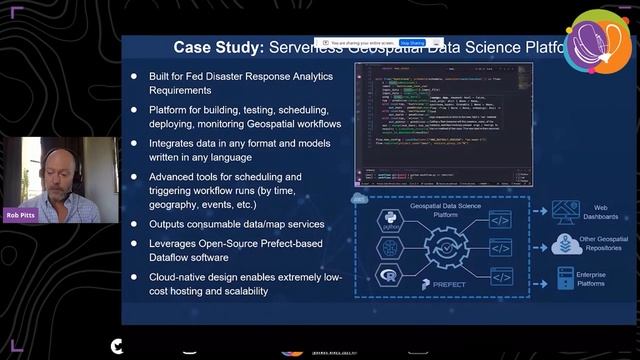The image size is (640, 360).
Task: Click the Stop Sharing button
Action: point(413,43)
